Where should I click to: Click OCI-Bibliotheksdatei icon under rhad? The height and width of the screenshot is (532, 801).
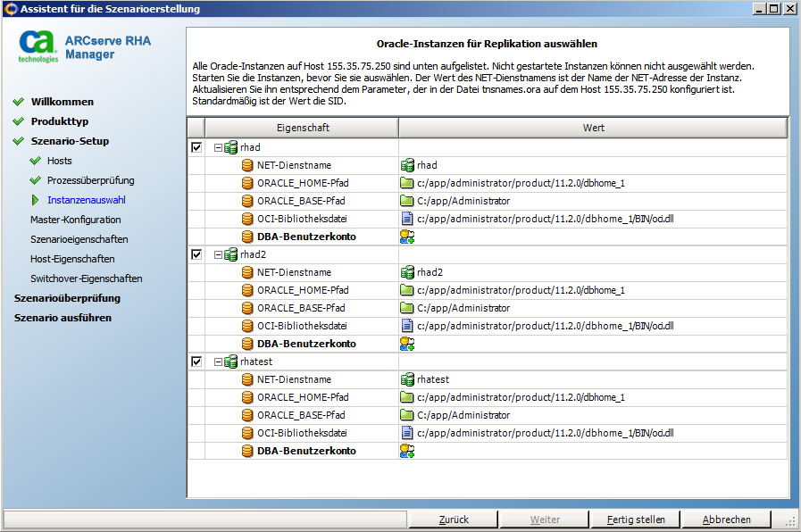click(x=247, y=219)
